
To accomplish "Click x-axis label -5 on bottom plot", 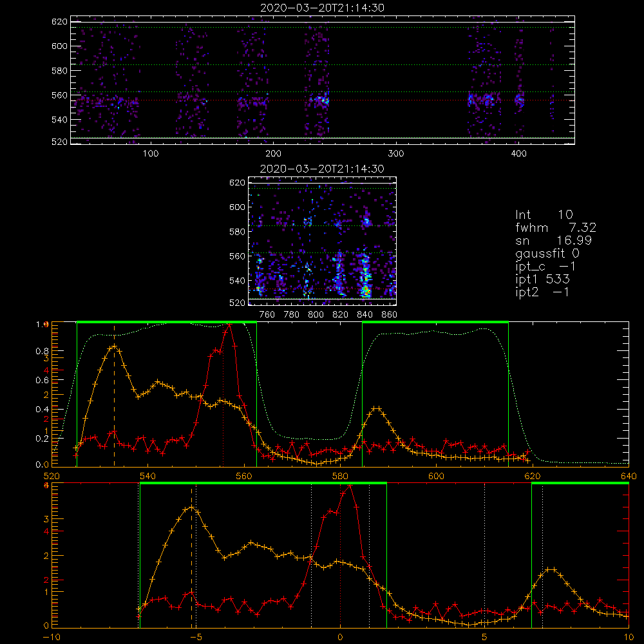I will 196,637.
